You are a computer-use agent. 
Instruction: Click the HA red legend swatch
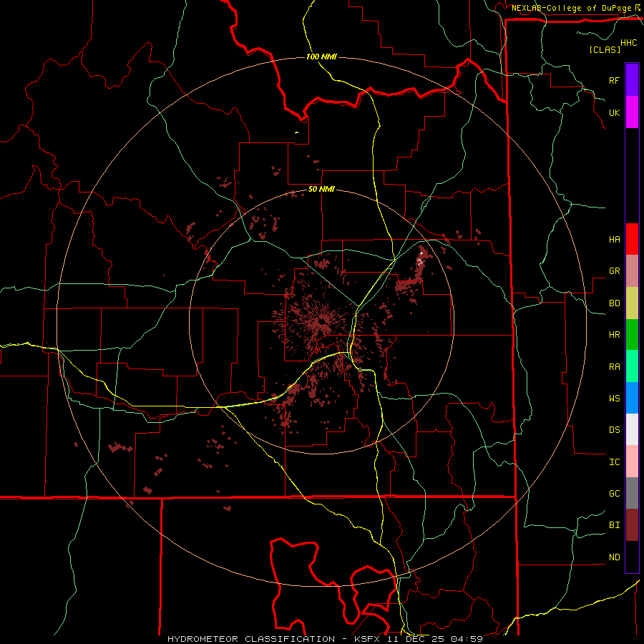click(x=632, y=239)
